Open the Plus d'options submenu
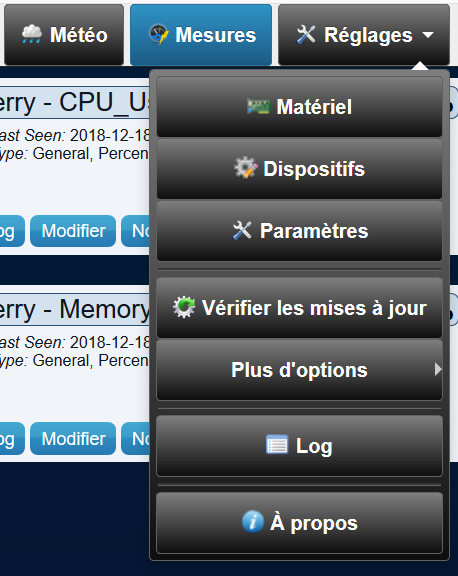 [299, 370]
